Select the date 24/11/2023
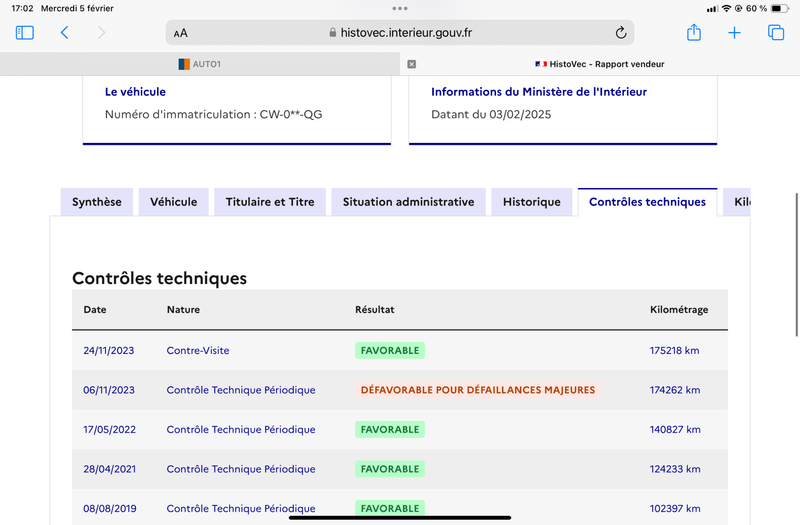 [x=109, y=351]
